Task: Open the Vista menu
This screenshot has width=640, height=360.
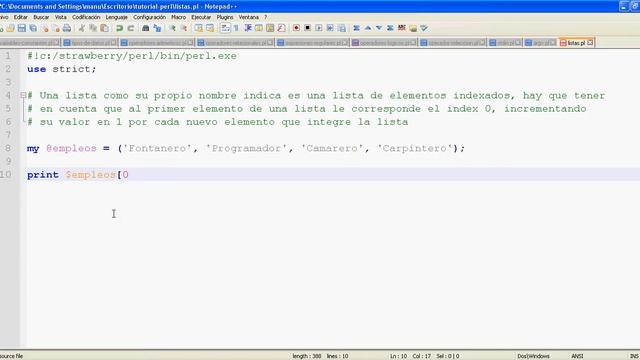Action: (x=60, y=17)
